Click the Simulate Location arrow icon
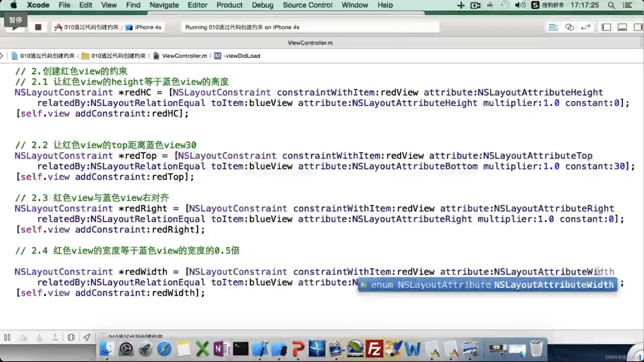The height and width of the screenshot is (362, 644). click(87, 337)
